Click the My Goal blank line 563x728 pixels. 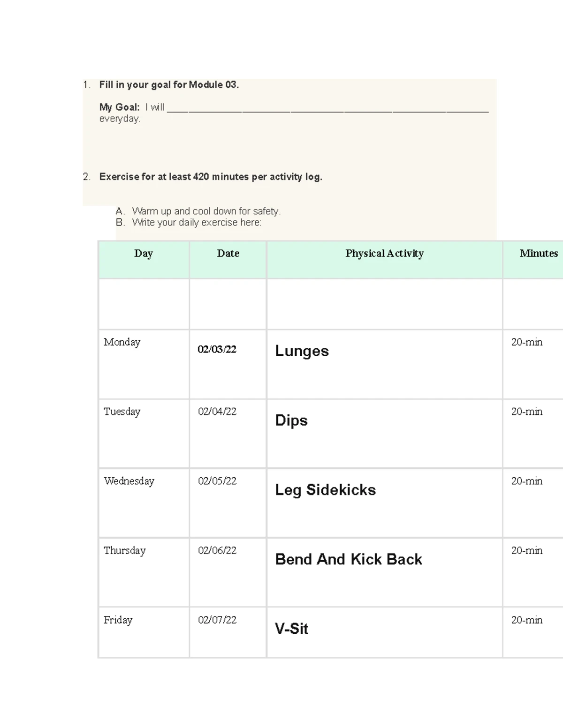(x=327, y=109)
